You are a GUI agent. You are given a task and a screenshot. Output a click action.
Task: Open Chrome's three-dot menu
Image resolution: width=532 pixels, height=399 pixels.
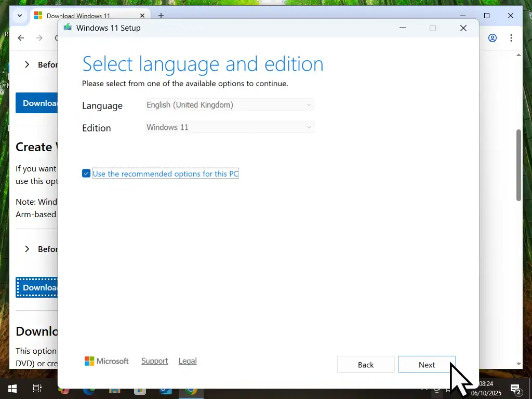click(511, 38)
